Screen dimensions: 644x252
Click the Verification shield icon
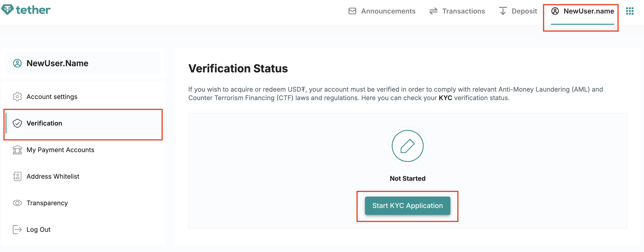tap(17, 123)
